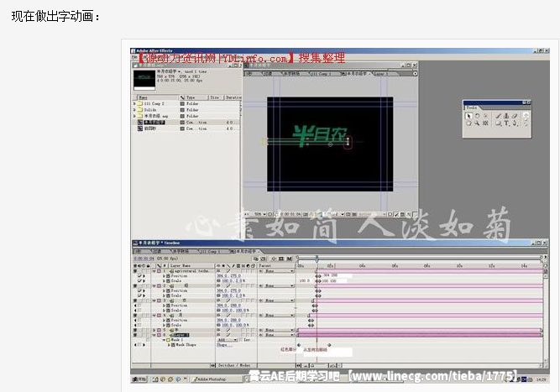This screenshot has width=560, height=392.
Task: Switch to 过渡 tab in Timeline window
Action: (x=158, y=252)
